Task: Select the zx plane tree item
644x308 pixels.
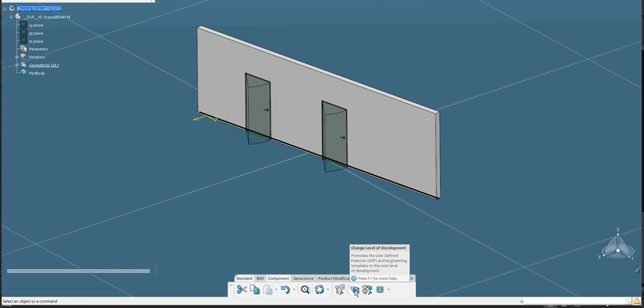Action: pos(36,41)
